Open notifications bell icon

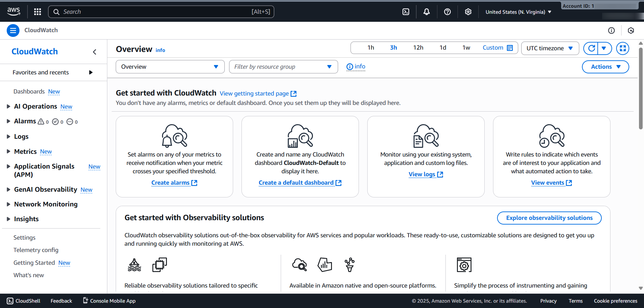coord(427,12)
